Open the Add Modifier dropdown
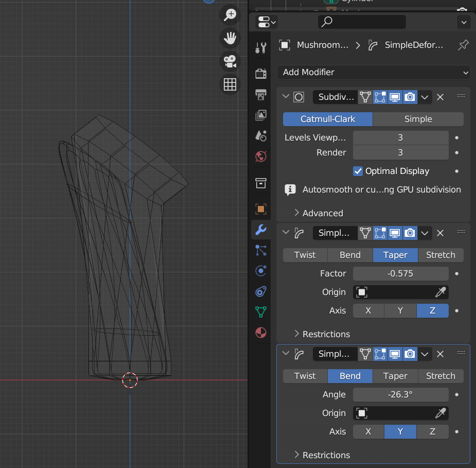The image size is (476, 468). [x=374, y=72]
